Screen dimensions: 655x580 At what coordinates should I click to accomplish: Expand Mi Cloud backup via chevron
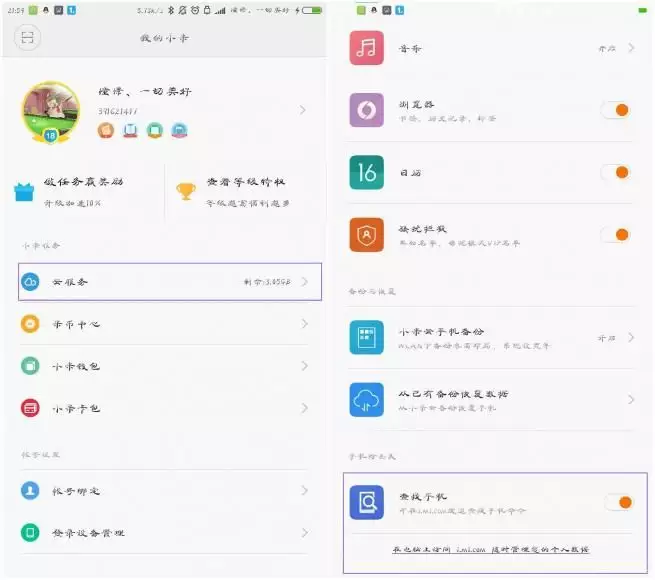coord(631,337)
